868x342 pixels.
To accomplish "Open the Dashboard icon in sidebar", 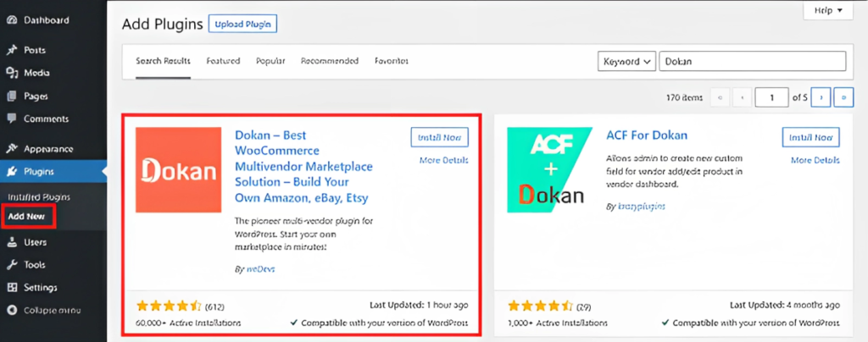I will pyautogui.click(x=12, y=20).
